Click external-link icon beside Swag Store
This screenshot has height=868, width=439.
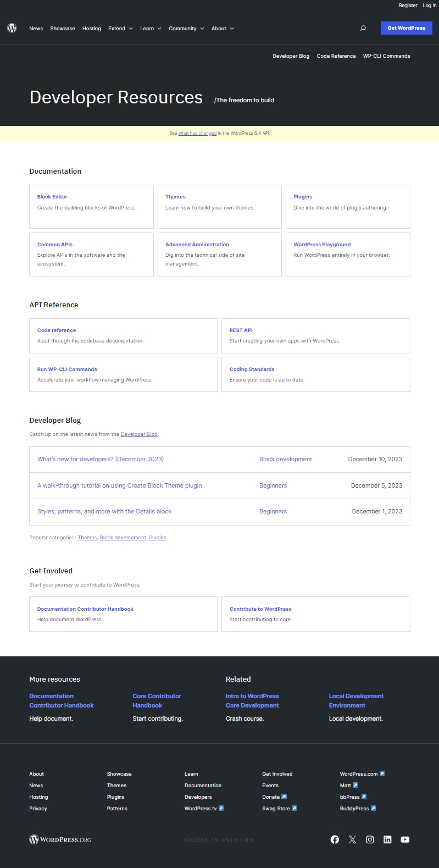294,808
